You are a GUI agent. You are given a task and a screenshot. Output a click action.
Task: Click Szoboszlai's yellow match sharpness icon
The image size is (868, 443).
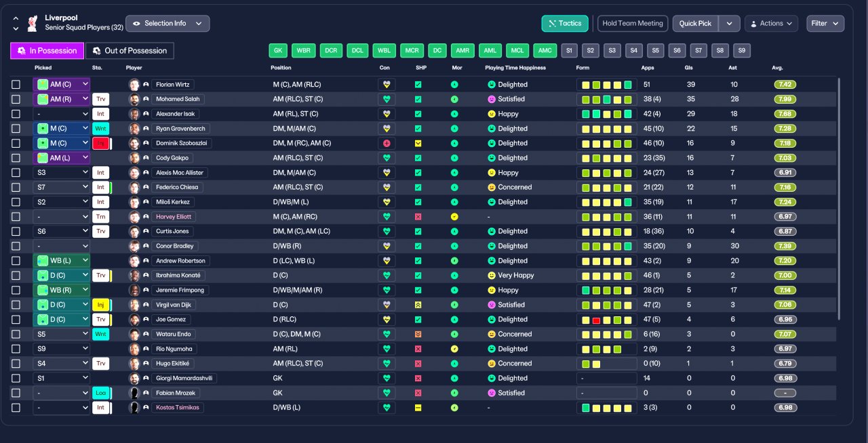click(x=418, y=144)
